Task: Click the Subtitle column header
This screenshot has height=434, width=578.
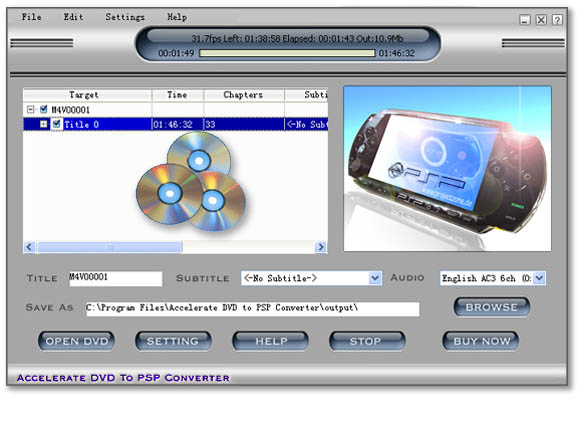Action: [x=306, y=95]
